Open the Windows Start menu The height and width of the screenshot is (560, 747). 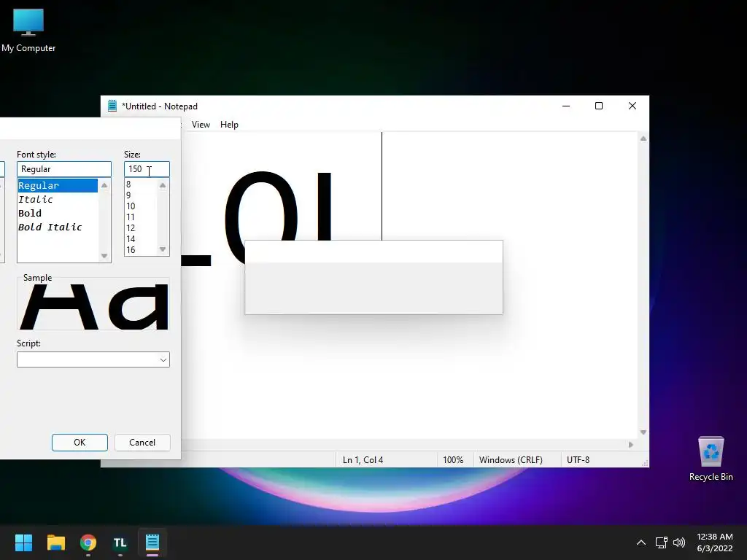tap(23, 542)
